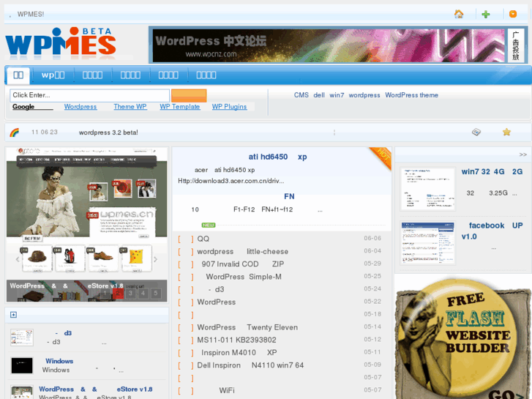Click the Theme WP link
The height and width of the screenshot is (399, 532).
130,107
